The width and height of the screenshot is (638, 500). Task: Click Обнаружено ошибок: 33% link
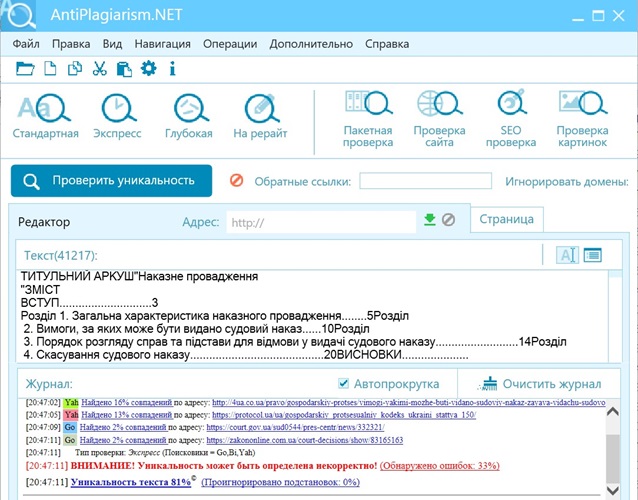click(x=440, y=465)
